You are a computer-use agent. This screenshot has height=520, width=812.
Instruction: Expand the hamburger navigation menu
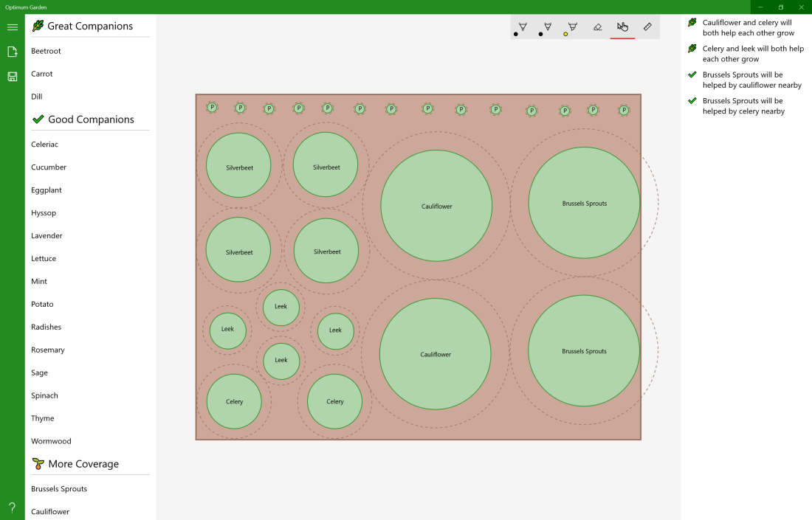tap(13, 27)
